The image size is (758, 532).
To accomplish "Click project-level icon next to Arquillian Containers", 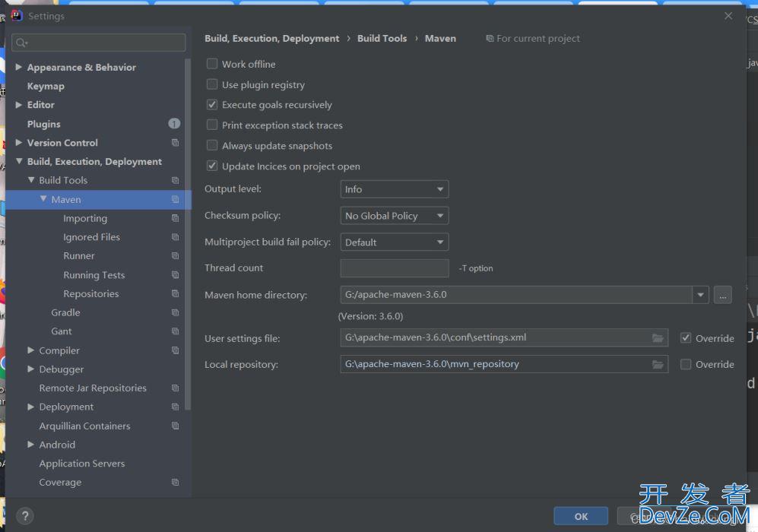I will coord(175,425).
